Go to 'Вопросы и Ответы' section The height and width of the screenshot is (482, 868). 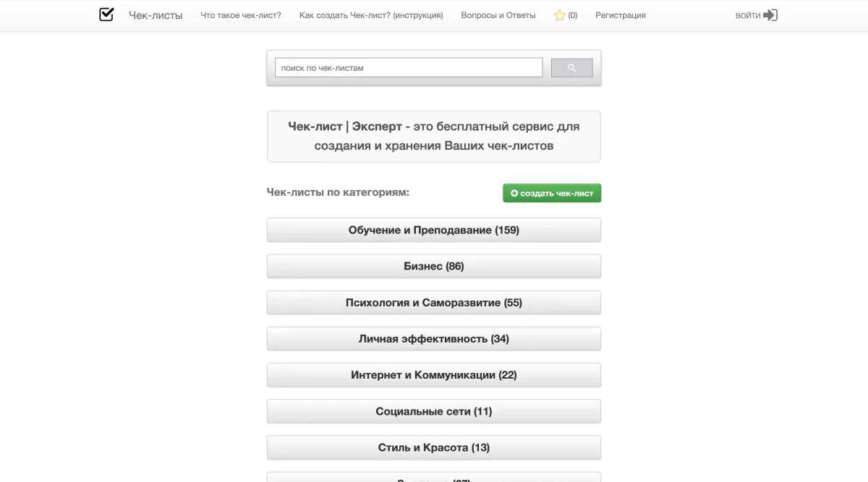[498, 15]
